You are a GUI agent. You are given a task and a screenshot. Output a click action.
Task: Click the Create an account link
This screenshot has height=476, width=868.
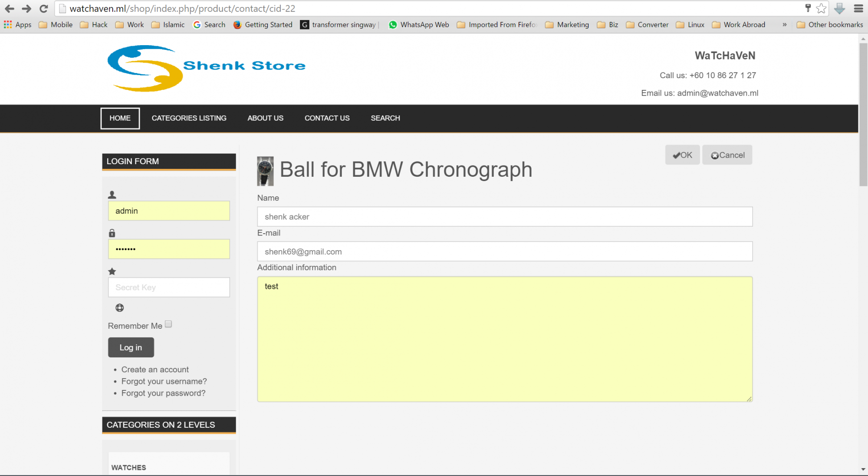155,370
